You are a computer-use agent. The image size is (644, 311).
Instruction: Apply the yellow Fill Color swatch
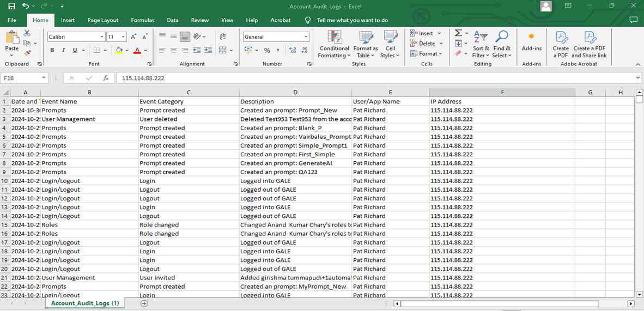(x=119, y=51)
